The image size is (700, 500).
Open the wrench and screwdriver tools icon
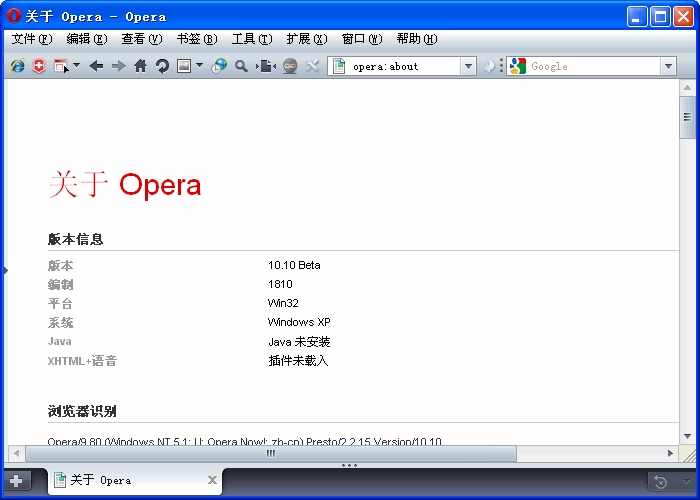coord(312,66)
